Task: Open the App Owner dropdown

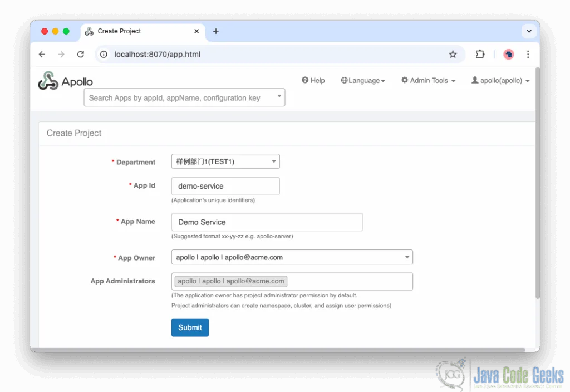Action: [x=292, y=257]
